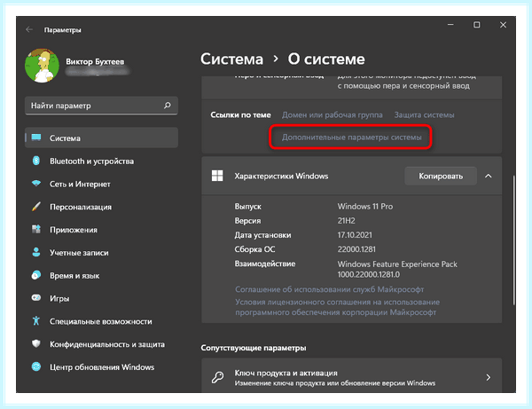Click the Игры gamepad icon
This screenshot has height=409, width=532.
pos(36,298)
